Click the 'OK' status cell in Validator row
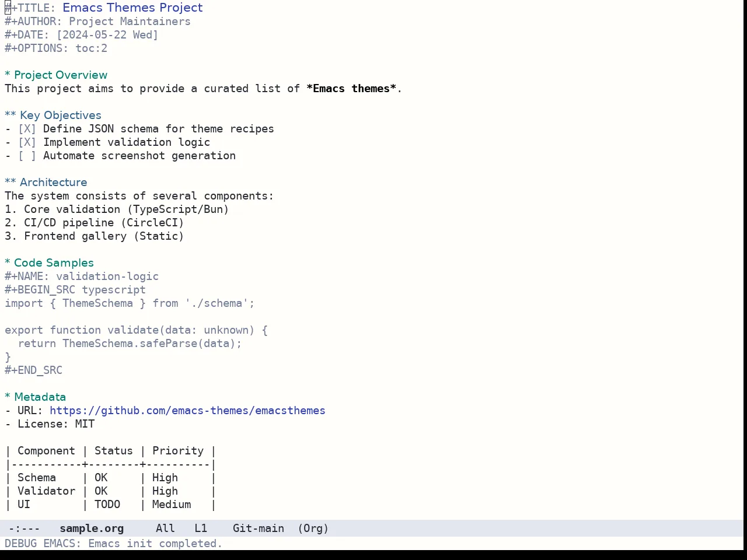The image size is (747, 560). point(101,491)
